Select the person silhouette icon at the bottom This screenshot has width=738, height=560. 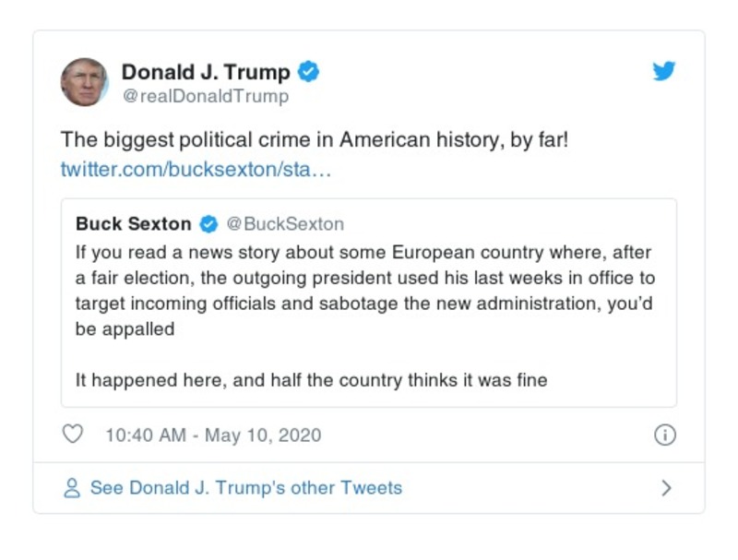pyautogui.click(x=73, y=488)
